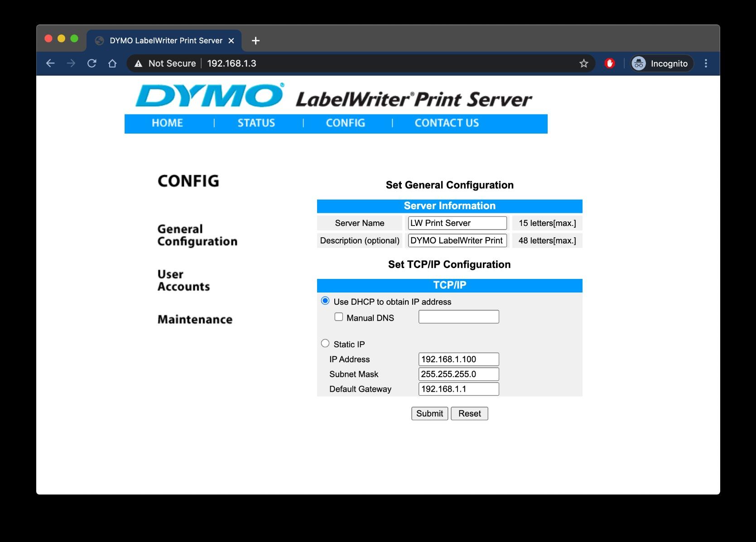Click the Reset button

click(x=470, y=413)
